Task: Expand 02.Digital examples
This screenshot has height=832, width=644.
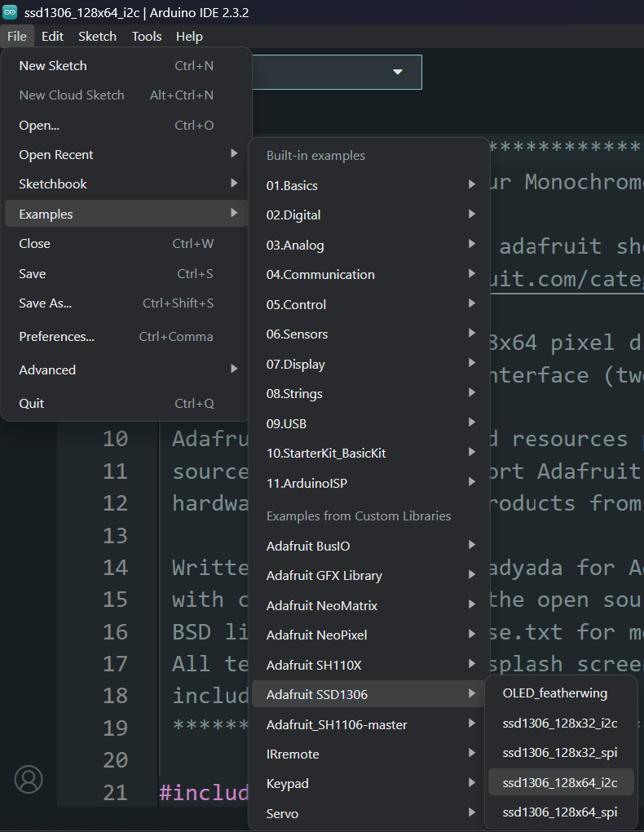Action: [x=369, y=215]
